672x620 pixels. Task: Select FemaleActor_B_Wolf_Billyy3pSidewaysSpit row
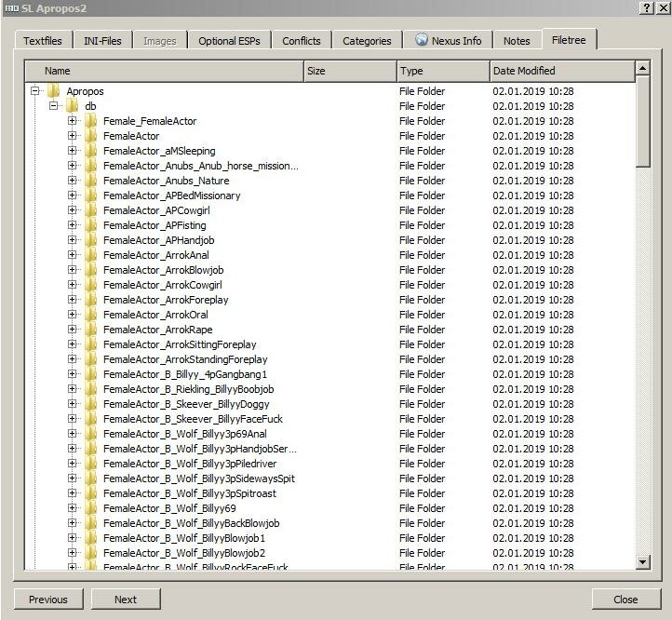[330, 478]
